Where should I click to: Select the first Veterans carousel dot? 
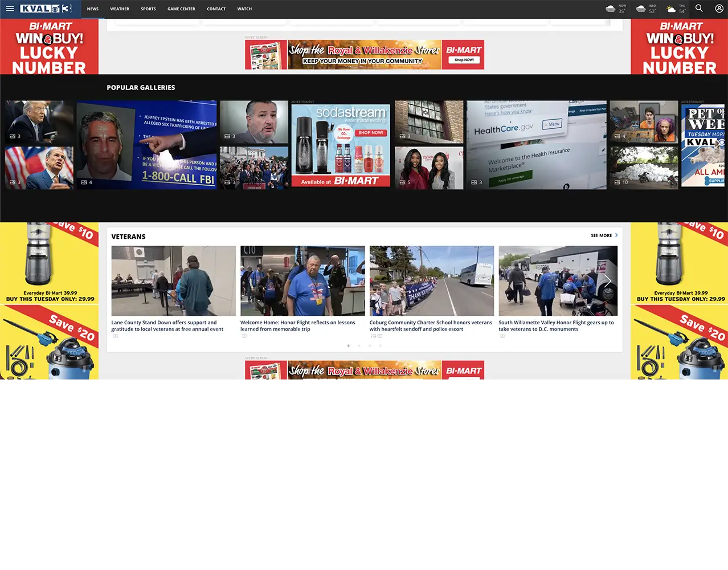[x=349, y=345]
